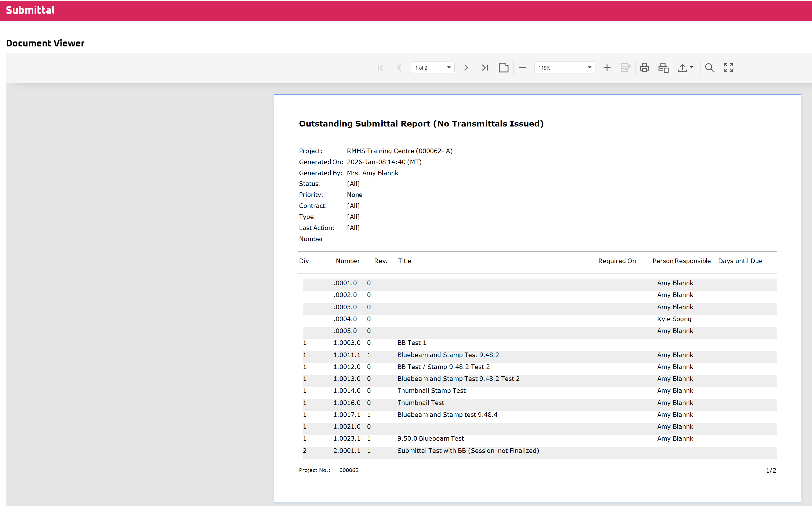Screen dimensions: 812x506
Task: Click '9.50.0 Bluebeam Test' title
Action: [x=431, y=438]
